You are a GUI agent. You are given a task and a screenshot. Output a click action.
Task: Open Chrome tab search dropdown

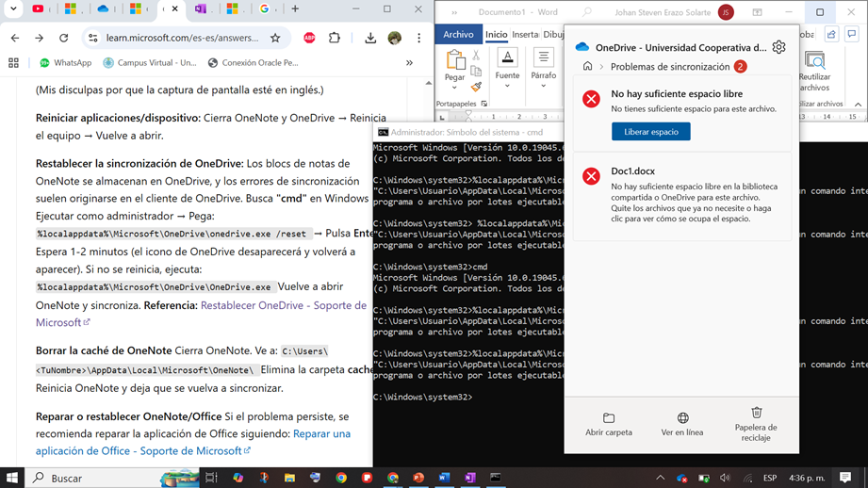pyautogui.click(x=13, y=8)
